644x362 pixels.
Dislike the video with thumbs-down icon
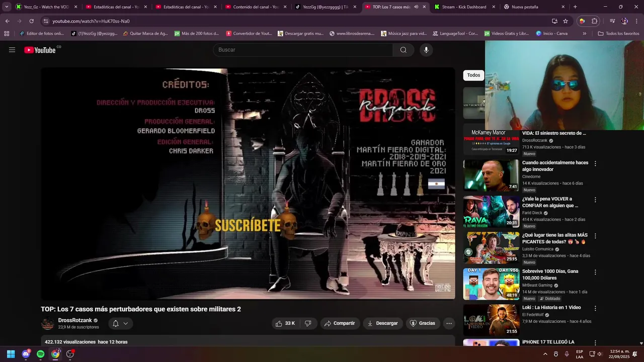pos(308,323)
